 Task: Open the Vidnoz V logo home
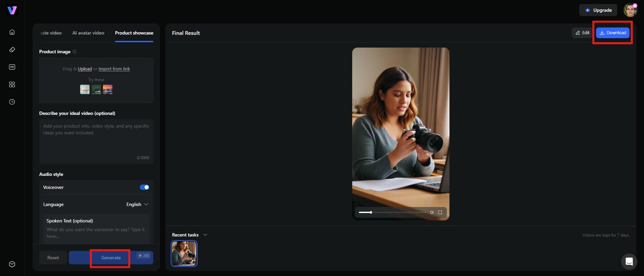tap(12, 10)
